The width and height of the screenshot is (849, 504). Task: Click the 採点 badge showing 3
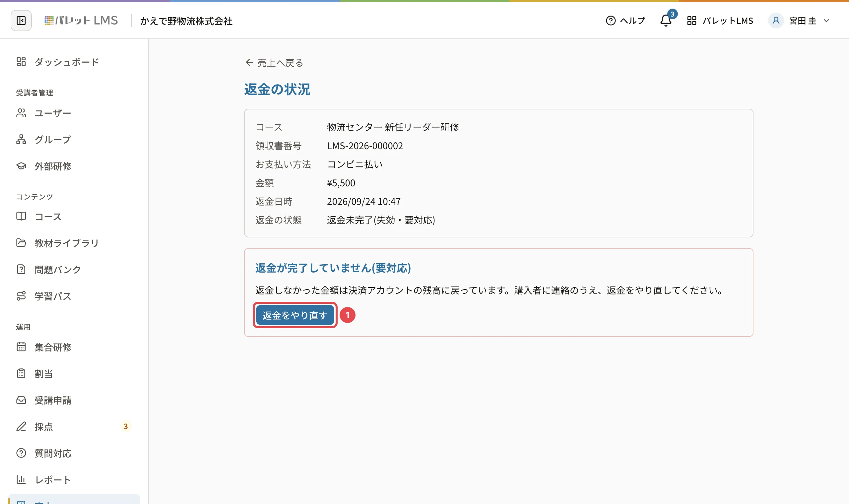point(126,426)
